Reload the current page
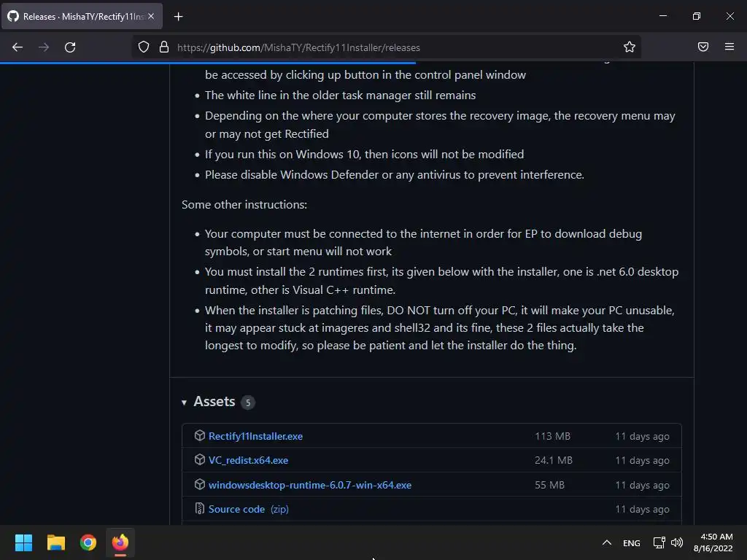The width and height of the screenshot is (747, 560). 70,47
